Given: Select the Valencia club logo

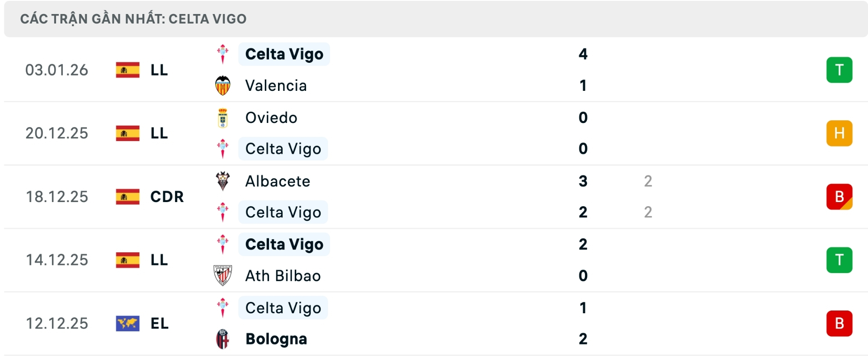Looking at the screenshot, I should 223,85.
